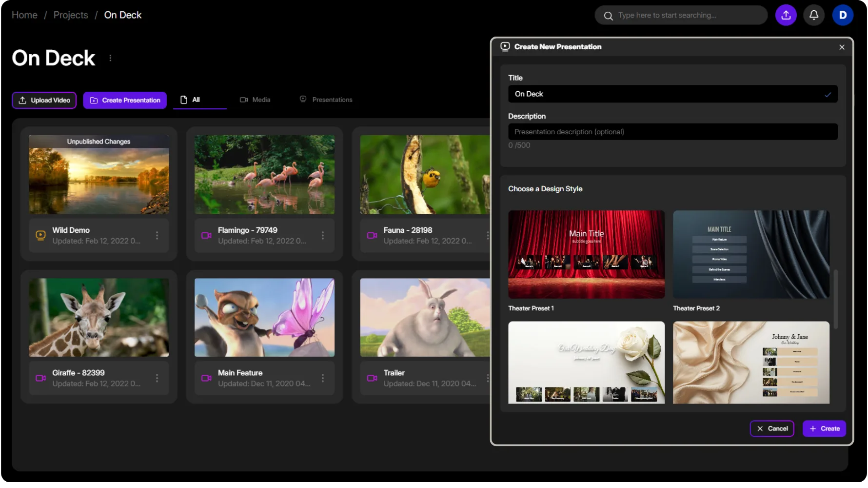The width and height of the screenshot is (868, 488).
Task: Click the checkmark in the Title field
Action: pyautogui.click(x=828, y=95)
